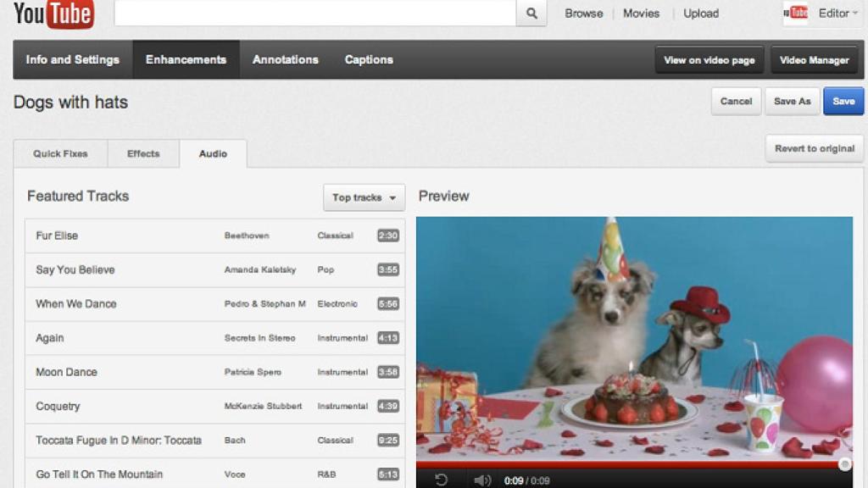
Task: Switch to the Effects tab
Action: pyautogui.click(x=142, y=153)
